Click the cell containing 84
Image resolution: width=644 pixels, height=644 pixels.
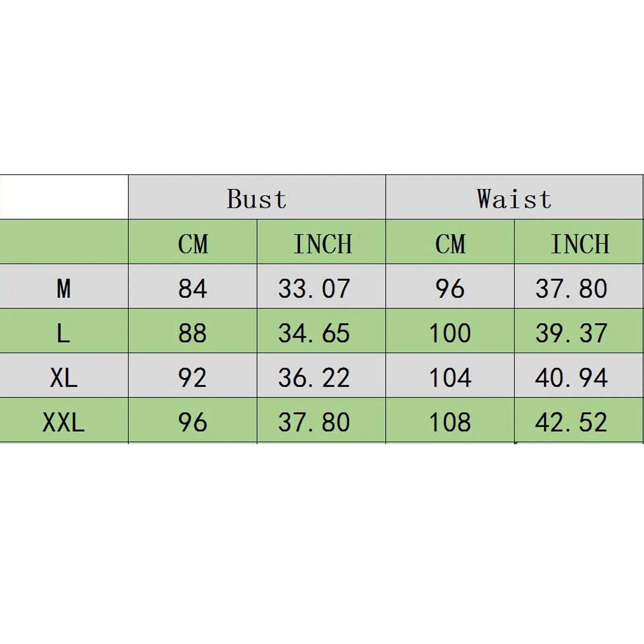click(193, 286)
